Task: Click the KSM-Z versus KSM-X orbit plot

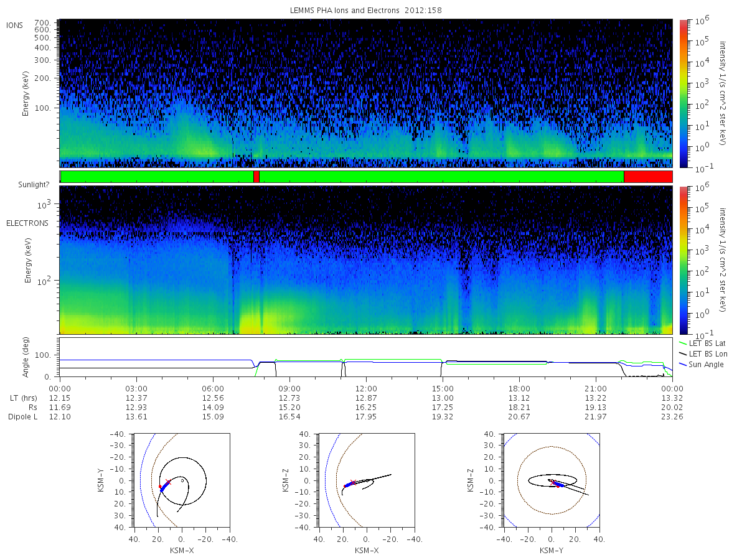Action: (x=366, y=480)
